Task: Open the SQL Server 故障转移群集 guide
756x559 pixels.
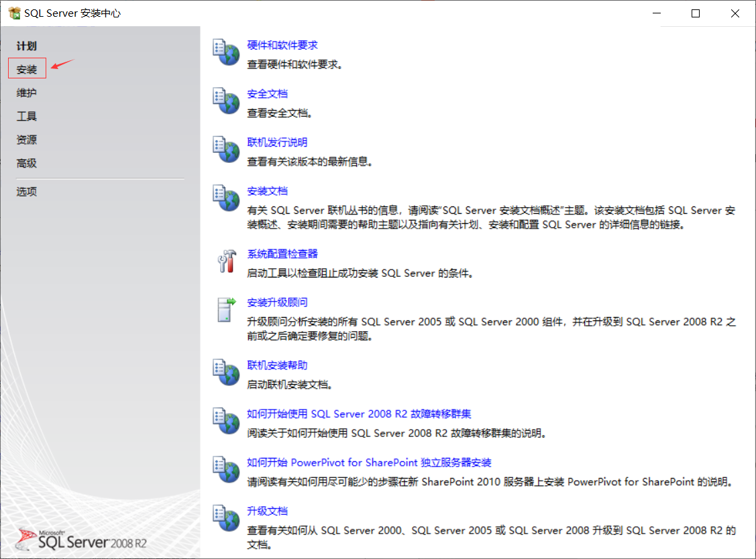Action: tap(357, 414)
